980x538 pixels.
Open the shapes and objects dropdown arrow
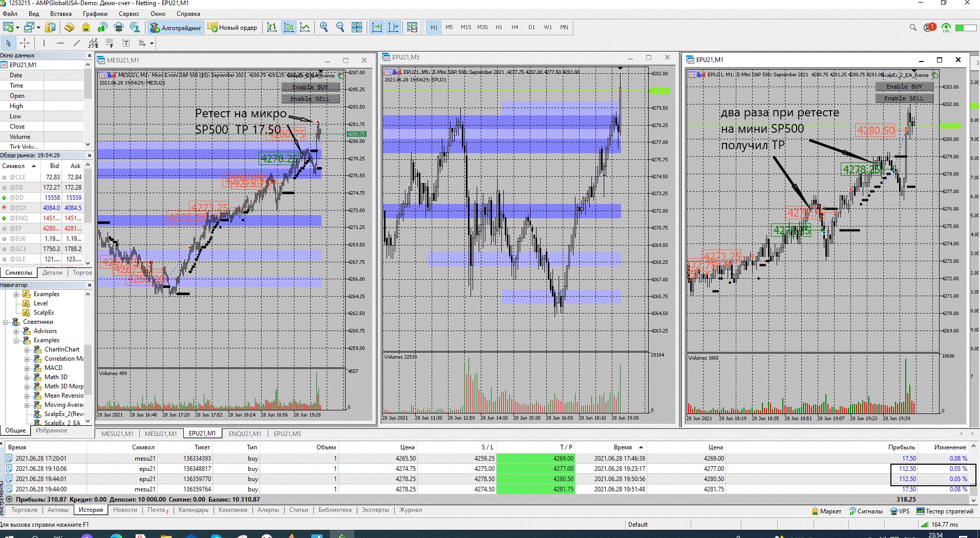152,44
